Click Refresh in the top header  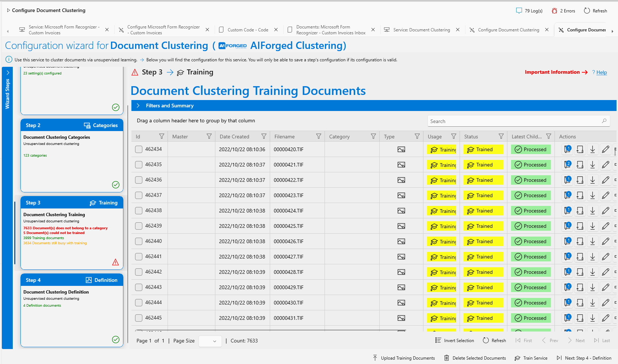(x=595, y=11)
